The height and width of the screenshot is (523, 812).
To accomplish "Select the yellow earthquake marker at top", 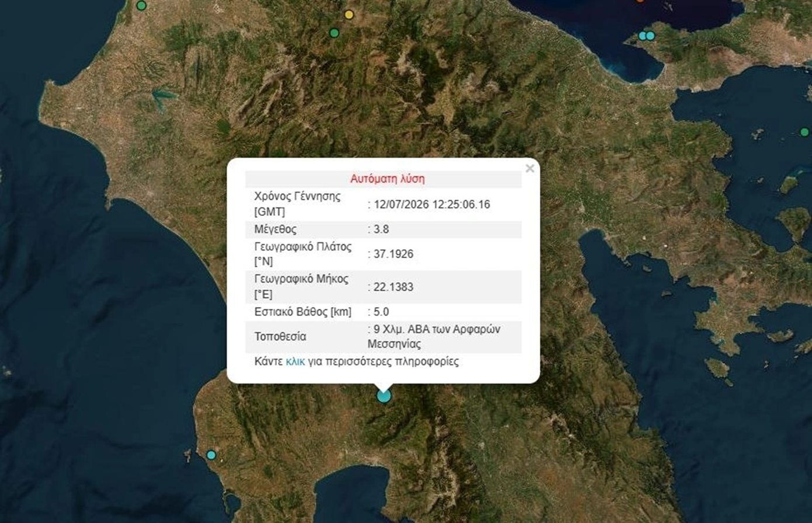I will coord(349,15).
